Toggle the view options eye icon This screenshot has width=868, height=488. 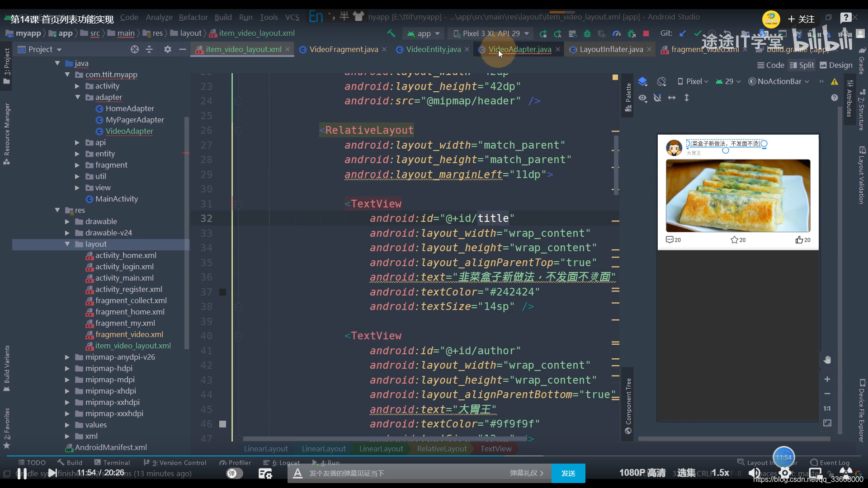coord(643,98)
